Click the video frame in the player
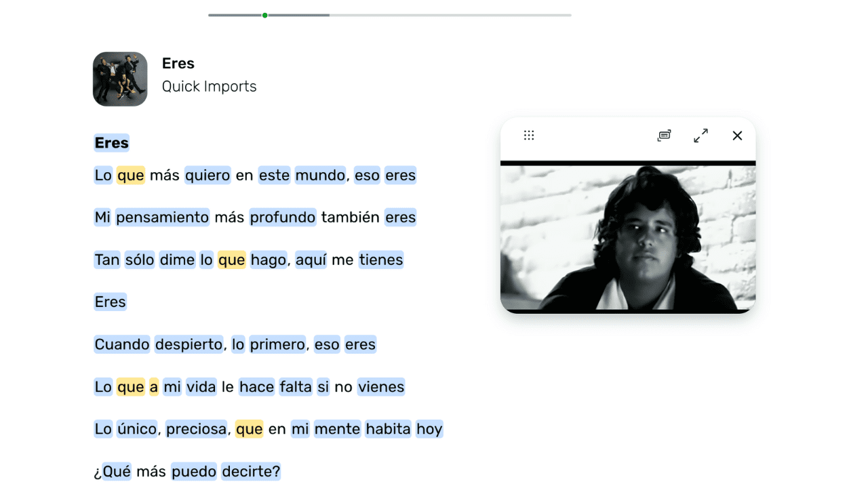This screenshot has width=868, height=488. 627,237
